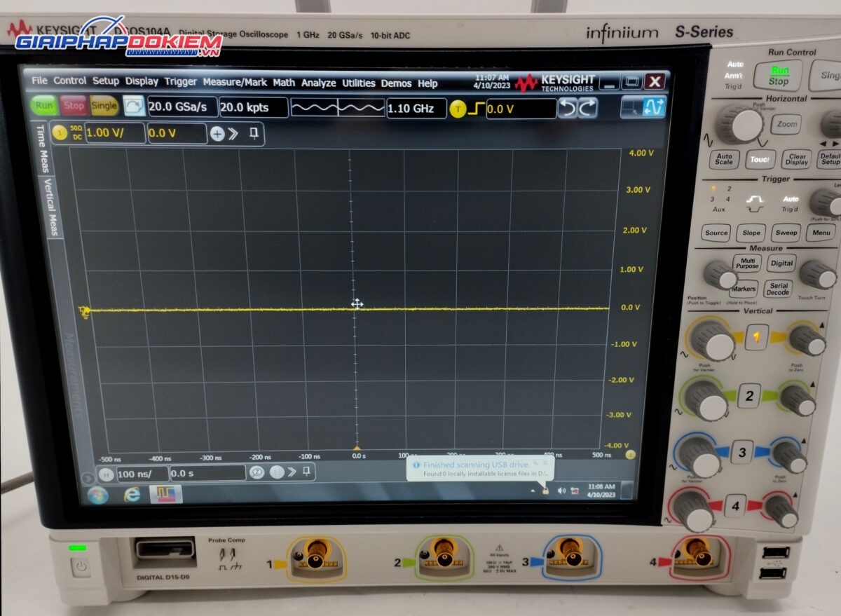Click the rising edge trigger slope icon
Screen dimensions: 841x616
coord(476,109)
